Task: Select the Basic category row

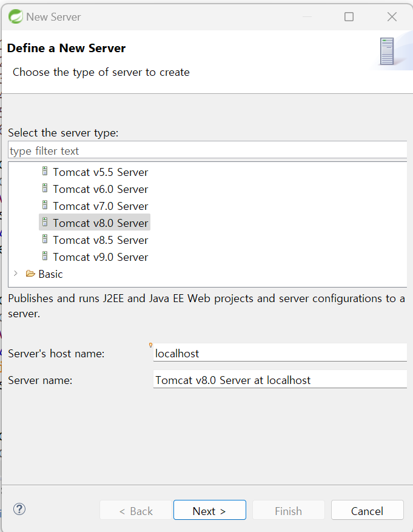Action: point(50,274)
